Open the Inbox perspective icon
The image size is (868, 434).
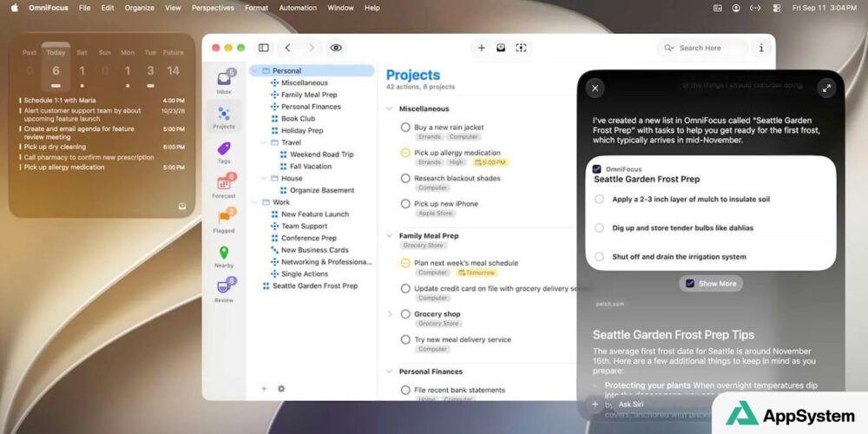[x=224, y=78]
